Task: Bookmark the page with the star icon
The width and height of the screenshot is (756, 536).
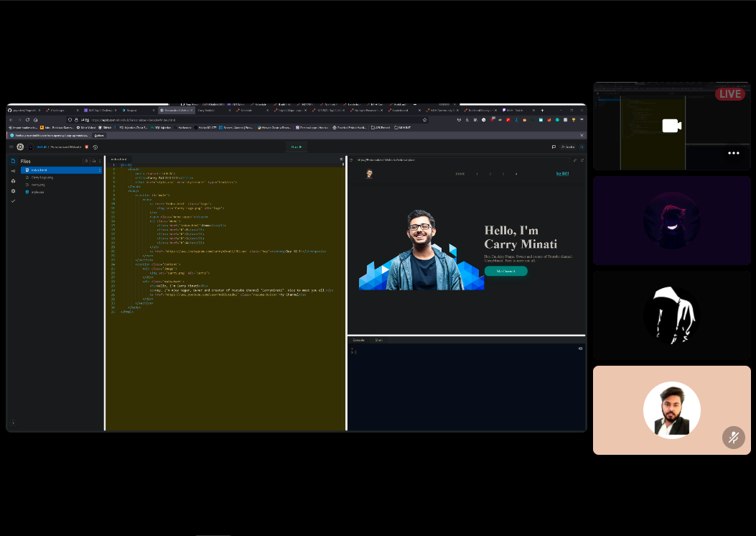Action: pyautogui.click(x=425, y=120)
